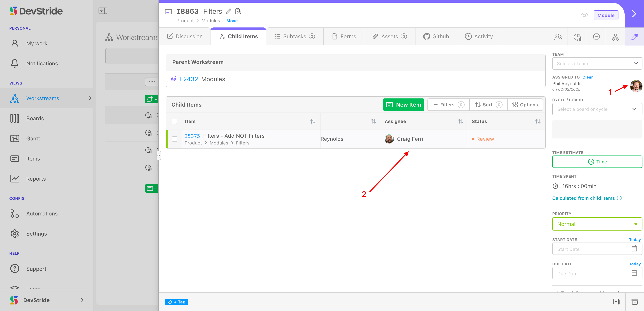Click the green New Item button
The width and height of the screenshot is (644, 311).
tap(403, 105)
